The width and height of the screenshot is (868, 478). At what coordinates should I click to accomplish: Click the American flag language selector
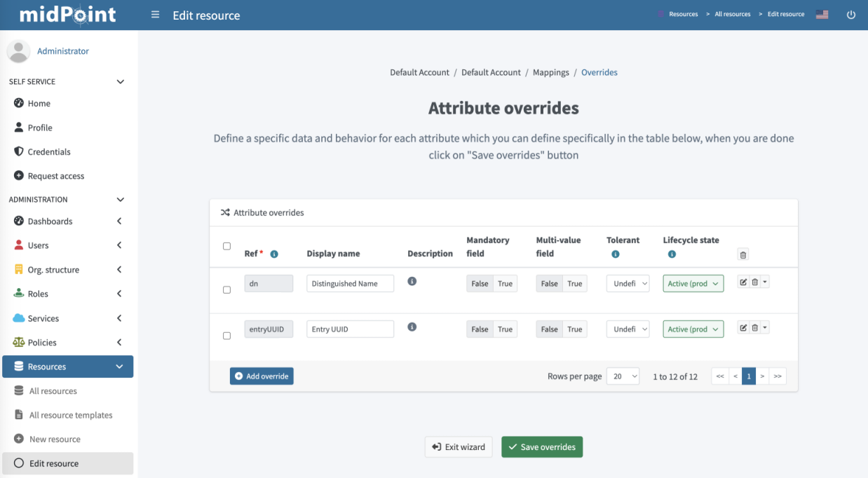(x=821, y=14)
